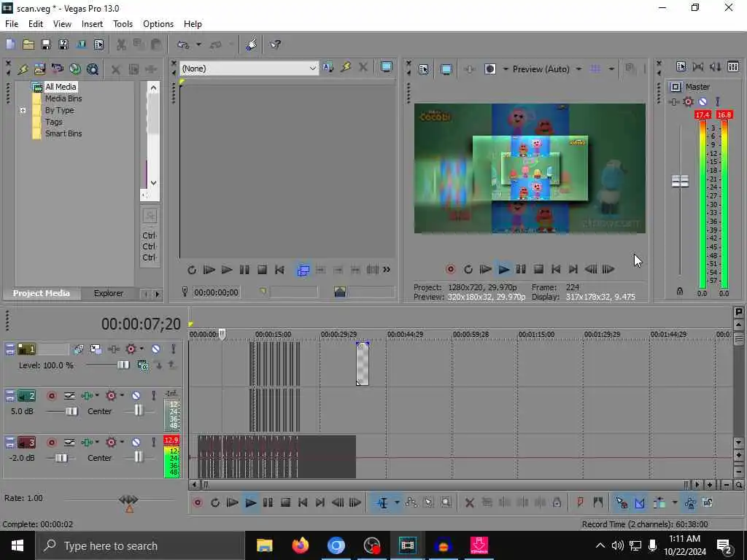Click the New project icon
The width and height of the screenshot is (747, 560).
10,44
